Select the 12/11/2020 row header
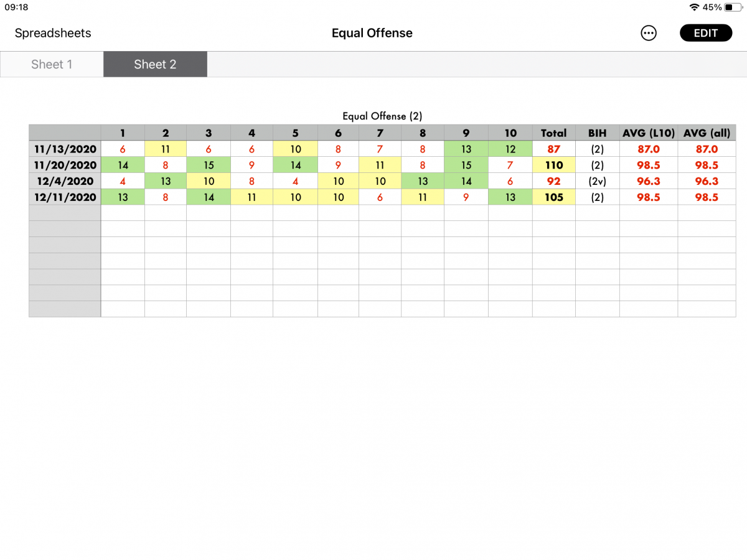Screen dimensions: 747x560 coord(65,197)
